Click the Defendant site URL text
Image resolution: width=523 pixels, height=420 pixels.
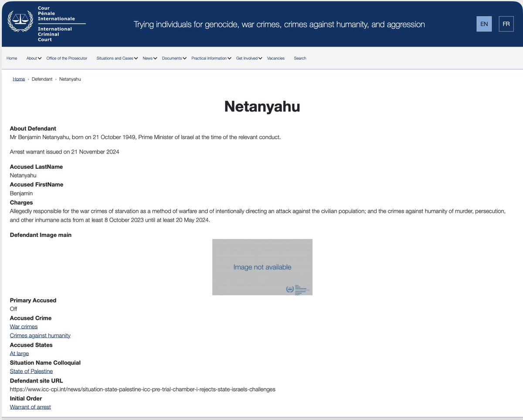click(143, 389)
